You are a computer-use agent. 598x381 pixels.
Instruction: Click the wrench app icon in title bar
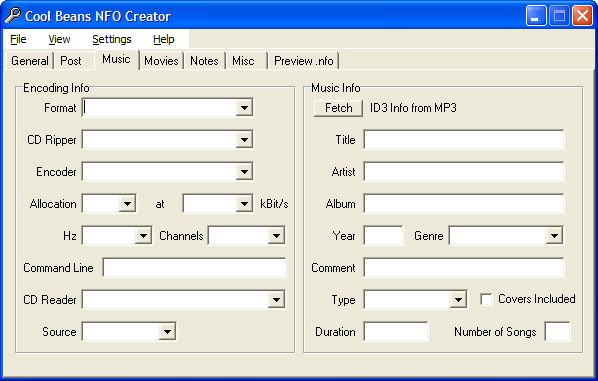click(x=13, y=16)
